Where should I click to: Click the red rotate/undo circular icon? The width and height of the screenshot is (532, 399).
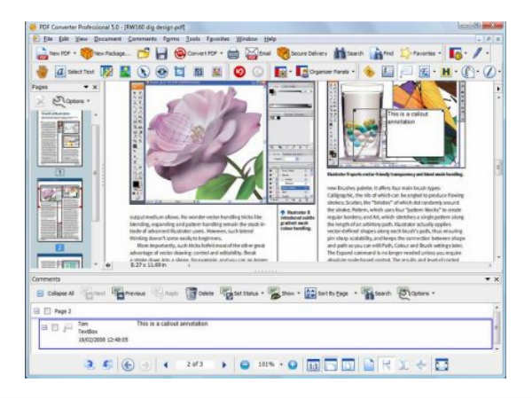coord(239,72)
